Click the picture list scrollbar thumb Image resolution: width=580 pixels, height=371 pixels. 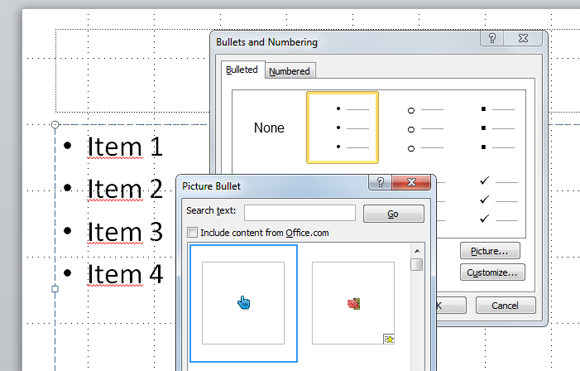point(417,264)
